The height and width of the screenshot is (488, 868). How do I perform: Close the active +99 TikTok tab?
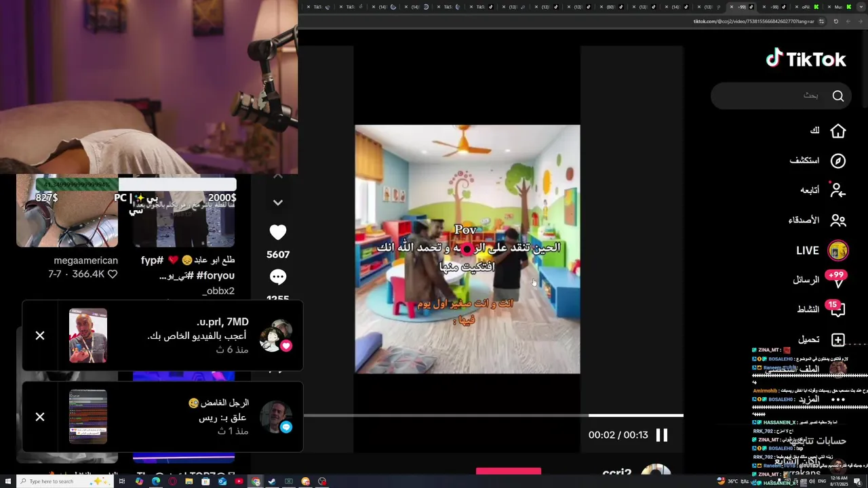tap(732, 7)
